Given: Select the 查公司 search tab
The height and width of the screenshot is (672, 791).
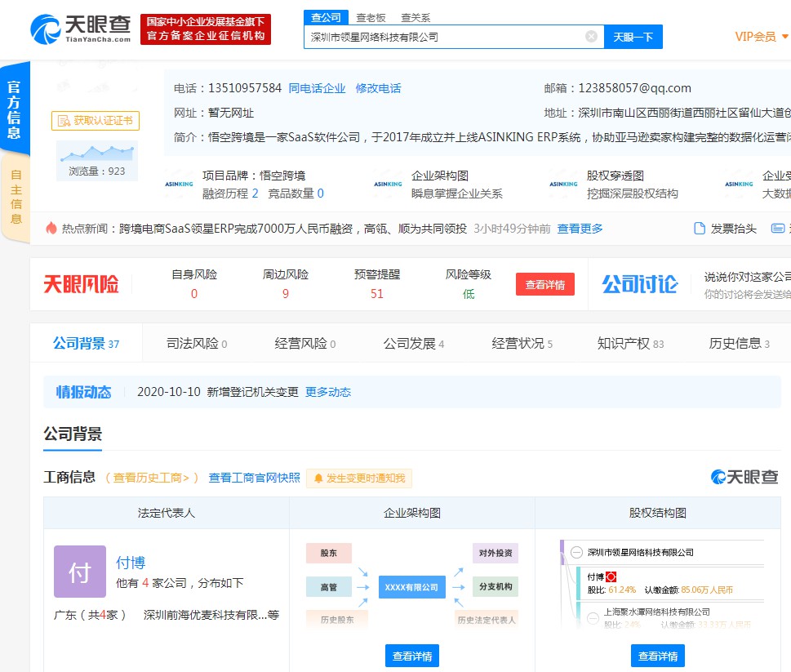Looking at the screenshot, I should pyautogui.click(x=326, y=17).
